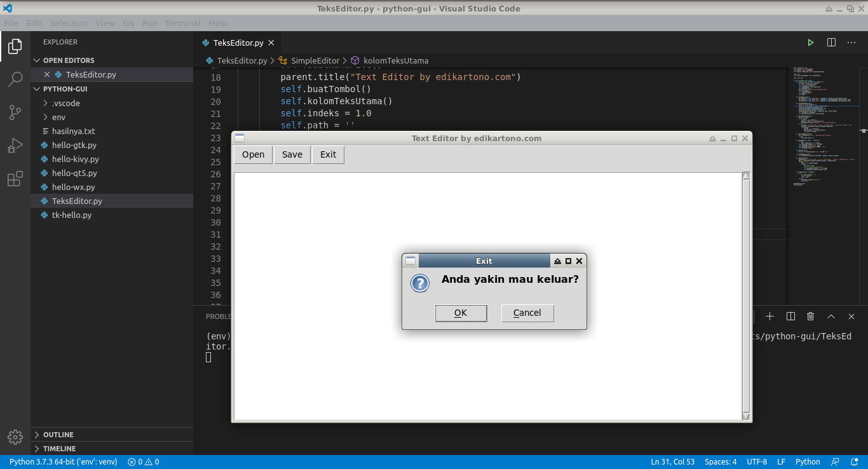Click Open button in Text Editor window
The image size is (868, 469).
(253, 154)
